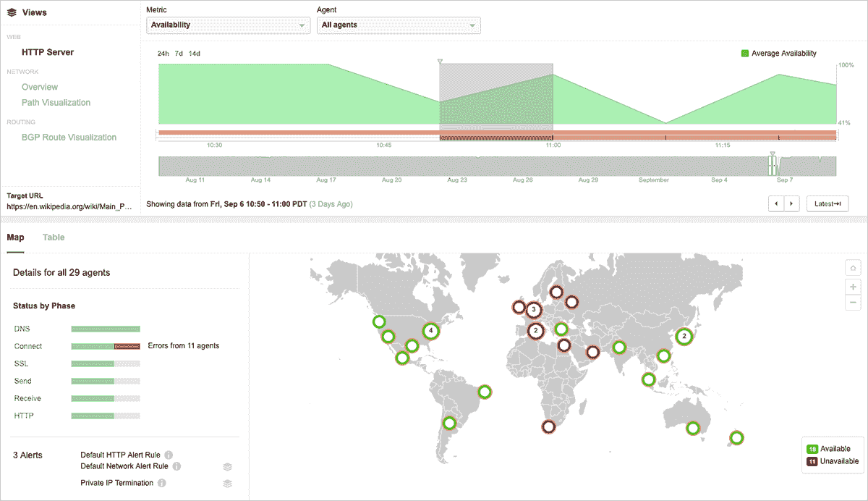Toggle Unavailable agents in map legend
The image size is (868, 501).
click(x=833, y=461)
